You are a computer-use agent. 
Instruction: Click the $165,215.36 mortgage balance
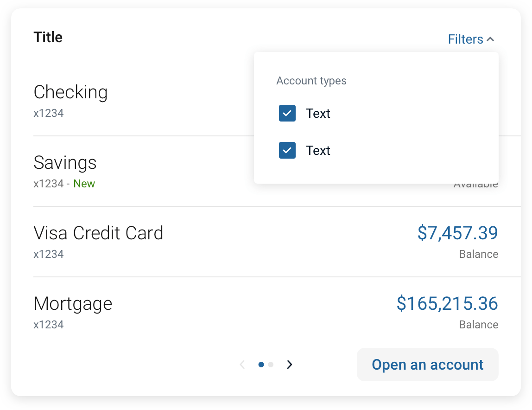447,303
